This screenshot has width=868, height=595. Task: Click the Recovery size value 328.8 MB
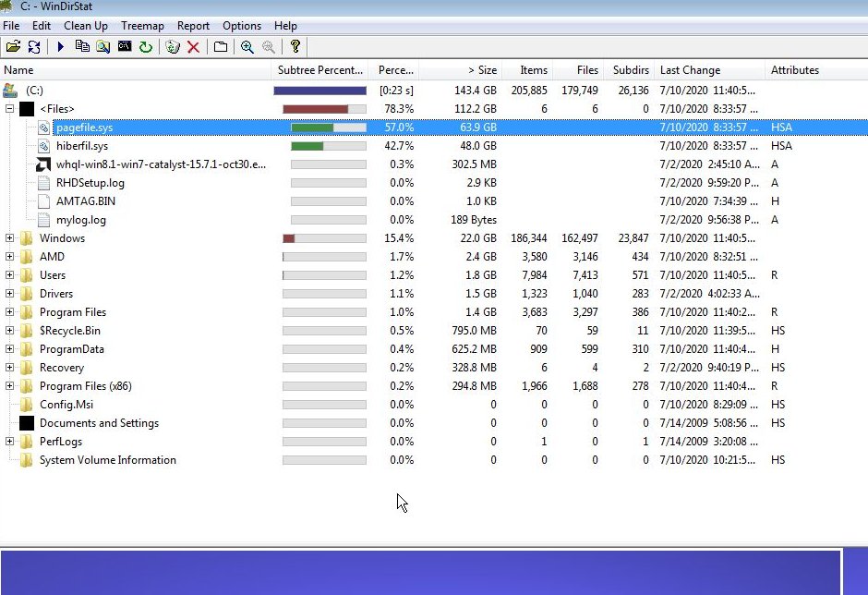[x=474, y=368]
